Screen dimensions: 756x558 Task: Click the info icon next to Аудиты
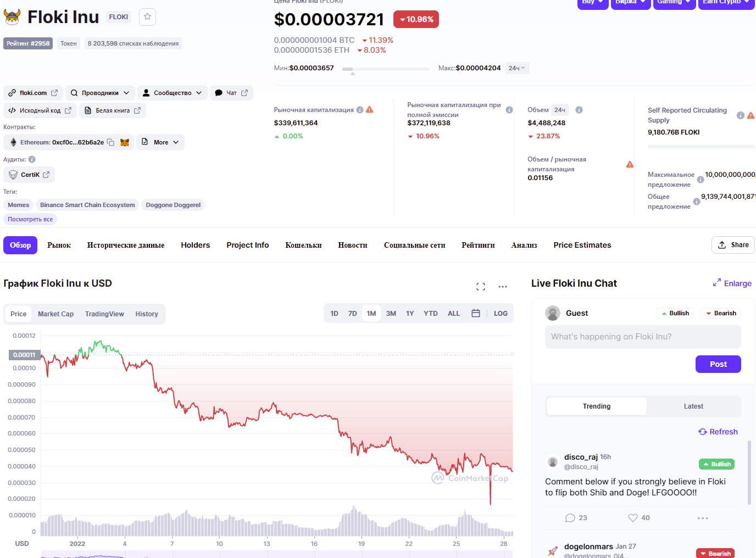click(x=32, y=159)
